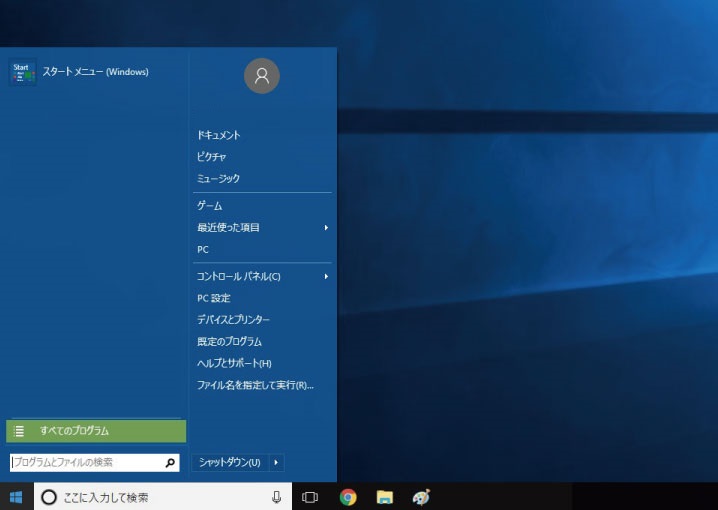Expand the 最近使った項目 submenu arrow
The width and height of the screenshot is (718, 510).
click(326, 228)
